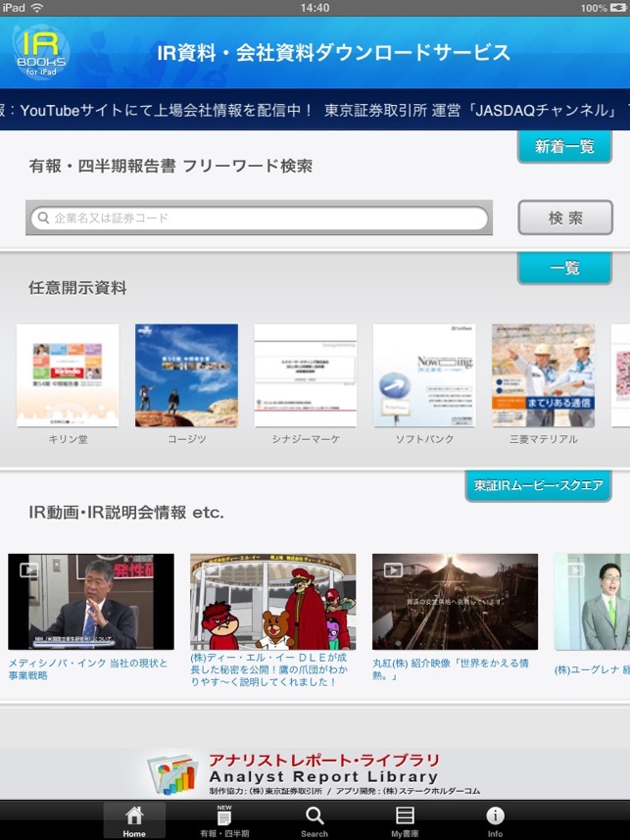
Task: Tap the IR動画・IR説明会情報 etc. heading
Action: 126,513
